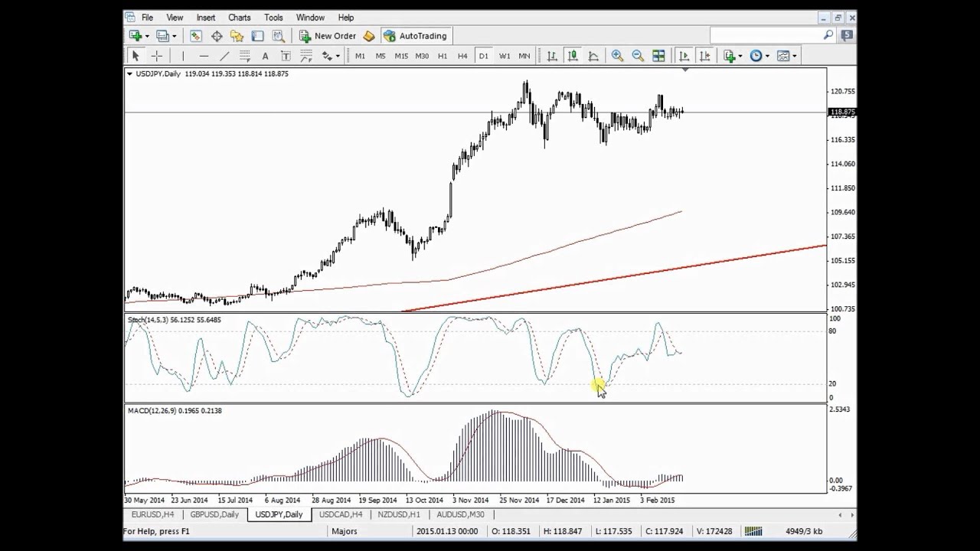Switch chart to bar chart mode
Screen dimensions: 980x551
pos(552,56)
